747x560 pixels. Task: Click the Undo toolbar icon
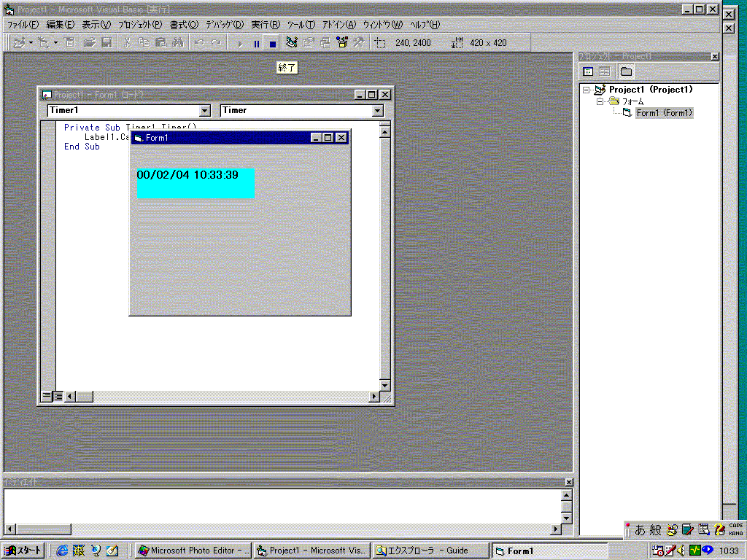(x=200, y=43)
